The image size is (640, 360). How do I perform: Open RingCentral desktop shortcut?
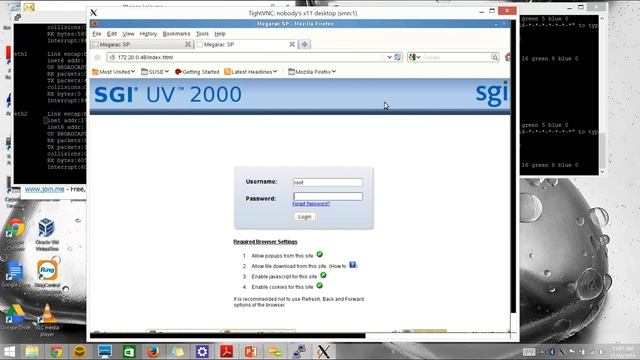pos(47,274)
